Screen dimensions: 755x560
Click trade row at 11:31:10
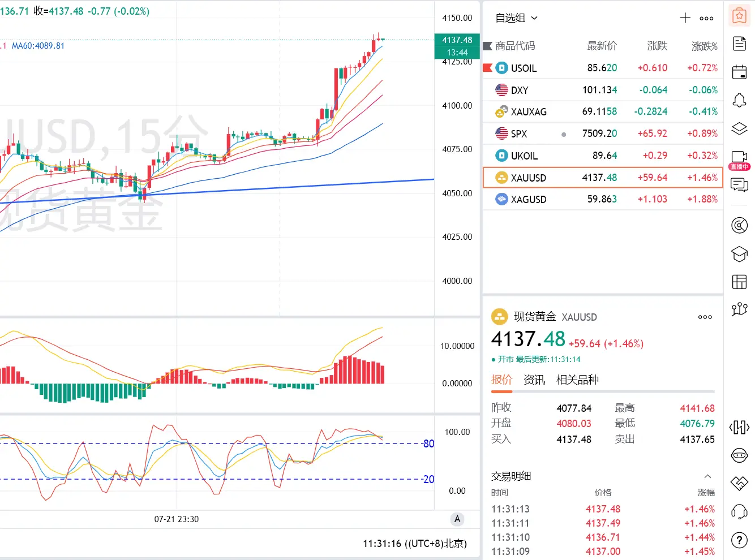pos(603,537)
